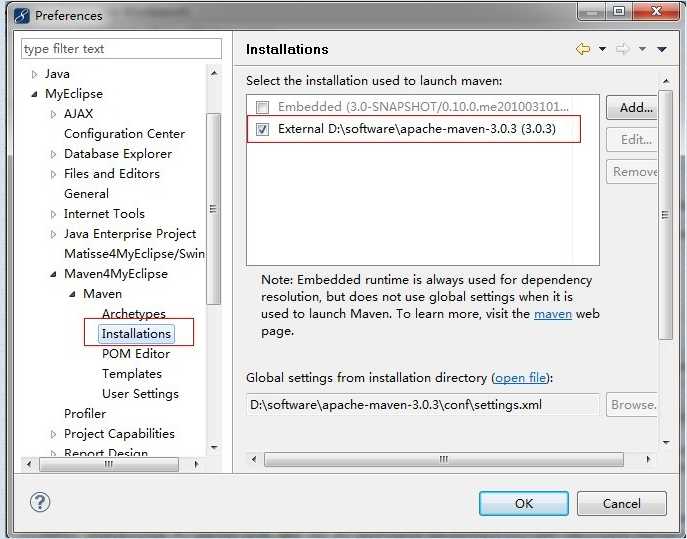
Task: Click the Add... installation button
Action: 632,108
